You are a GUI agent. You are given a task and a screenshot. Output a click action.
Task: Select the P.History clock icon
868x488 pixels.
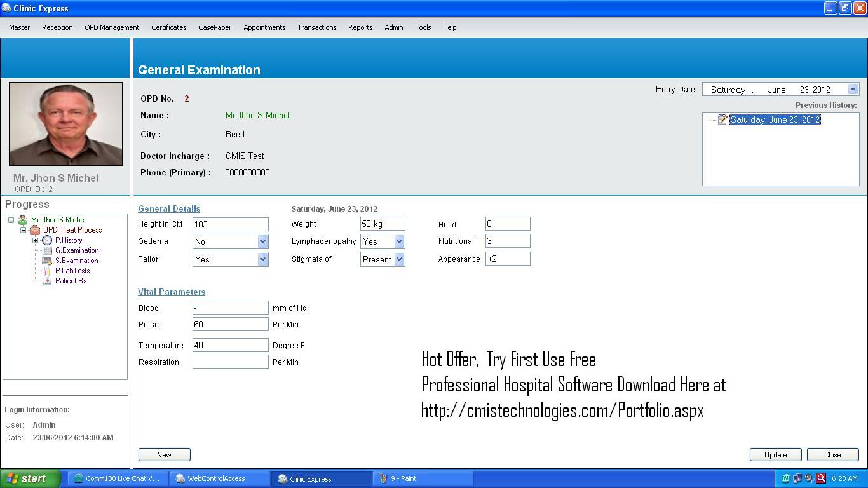[x=46, y=240]
